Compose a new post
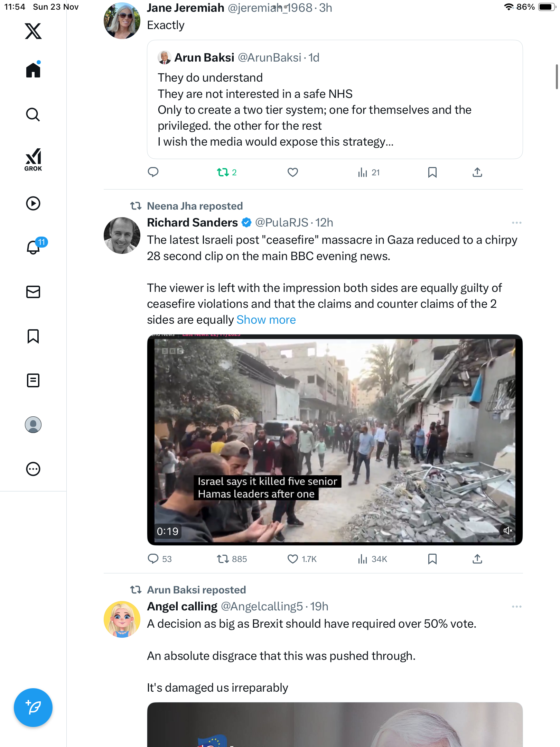Viewport: 560px width, 747px height. coord(33,707)
